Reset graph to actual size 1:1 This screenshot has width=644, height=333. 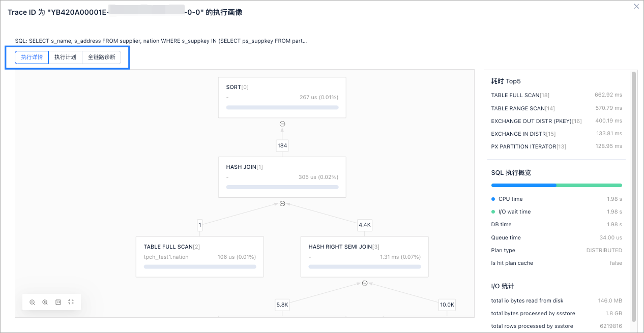point(58,302)
